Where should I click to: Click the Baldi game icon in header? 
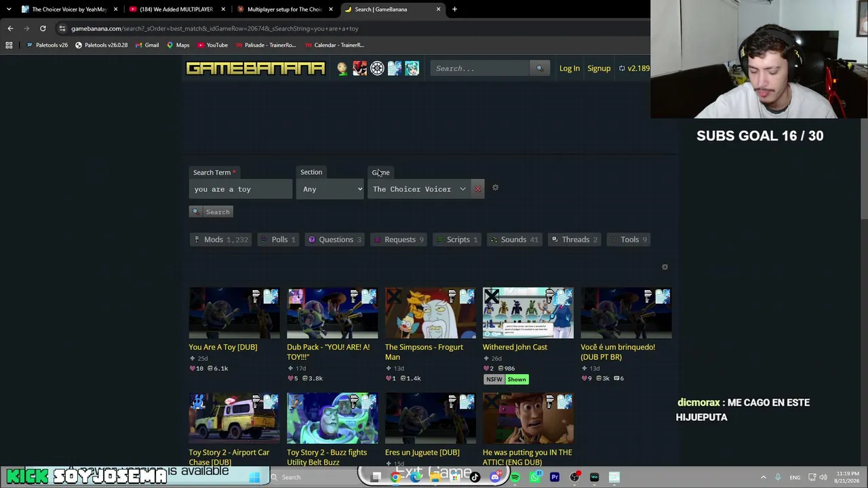(342, 68)
